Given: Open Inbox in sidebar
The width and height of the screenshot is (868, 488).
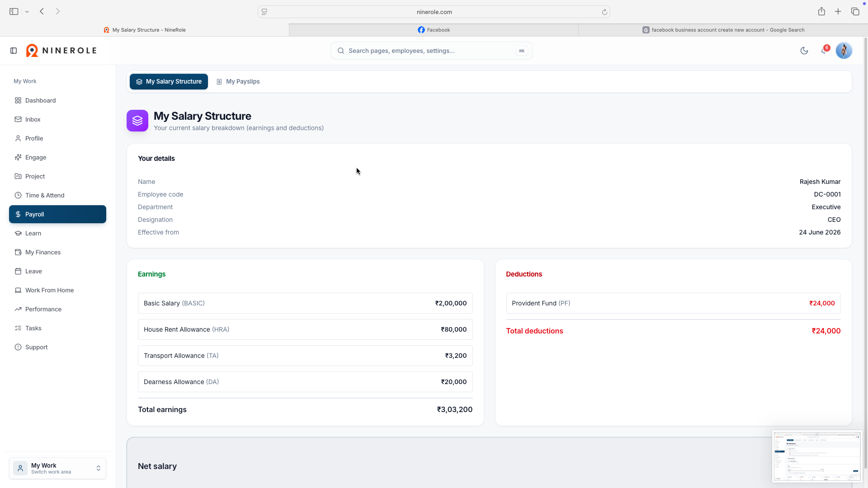Looking at the screenshot, I should click(57, 119).
